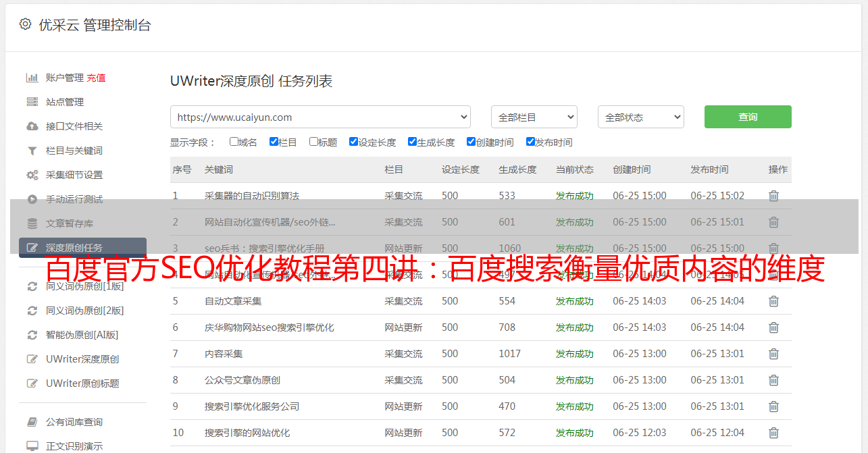Click the cloud upload icon for 接口文件相关
Viewport: 868px width, 453px height.
coord(32,126)
